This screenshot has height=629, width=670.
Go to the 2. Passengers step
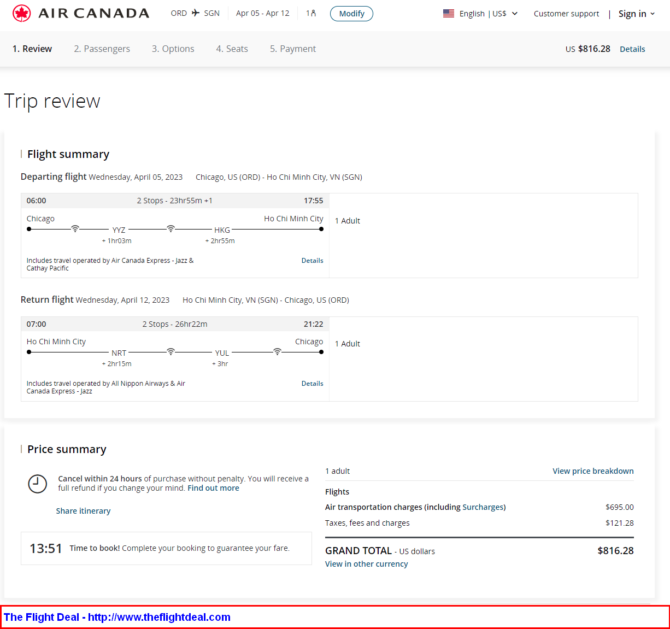click(x=102, y=49)
